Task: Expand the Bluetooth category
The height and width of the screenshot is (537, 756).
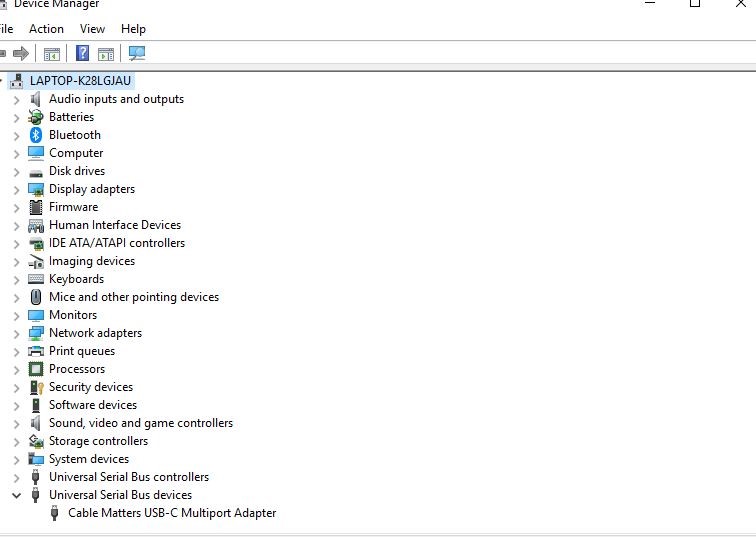Action: point(16,136)
